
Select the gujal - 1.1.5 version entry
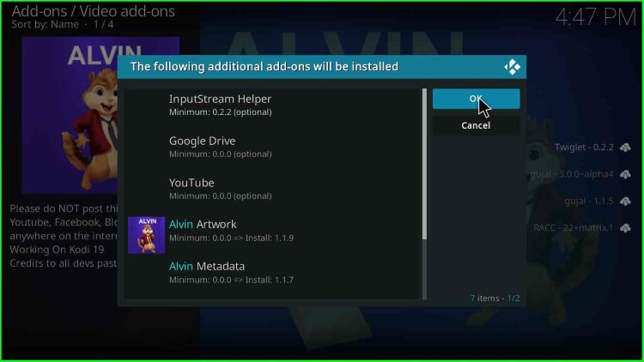[589, 201]
